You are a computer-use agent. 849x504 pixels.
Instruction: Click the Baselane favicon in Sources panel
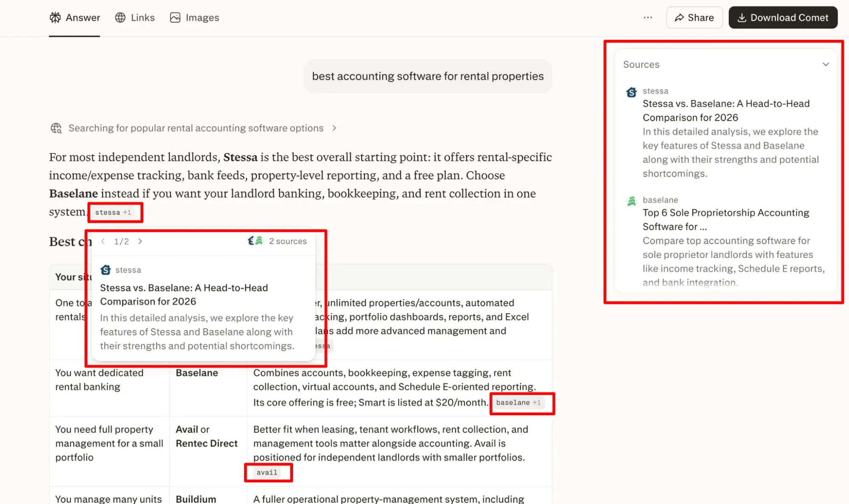click(632, 201)
